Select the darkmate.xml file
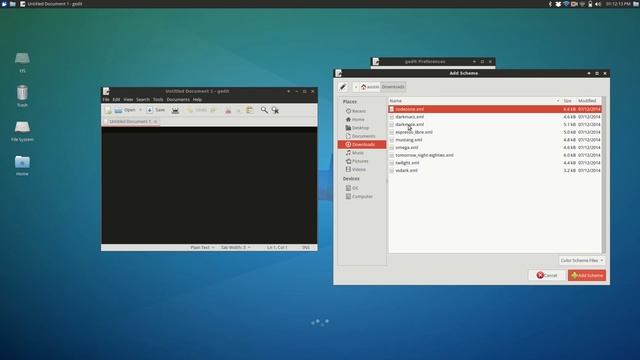 point(495,124)
